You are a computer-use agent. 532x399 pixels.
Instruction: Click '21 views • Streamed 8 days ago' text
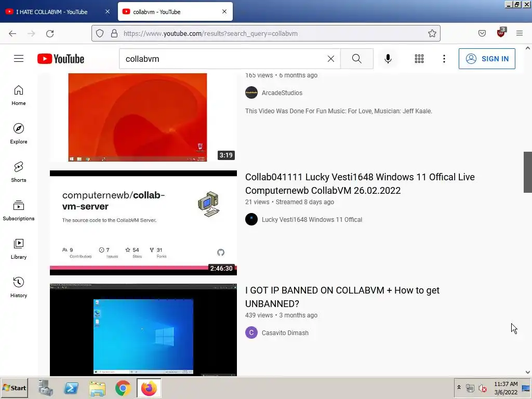(289, 202)
